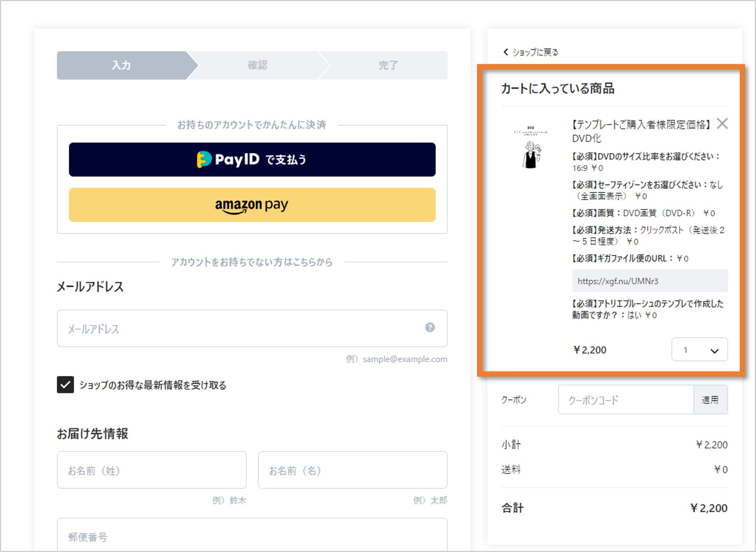Click the お持ちのアカウントでかんたんに決済 text
Screen dimensions: 756x552
click(252, 125)
